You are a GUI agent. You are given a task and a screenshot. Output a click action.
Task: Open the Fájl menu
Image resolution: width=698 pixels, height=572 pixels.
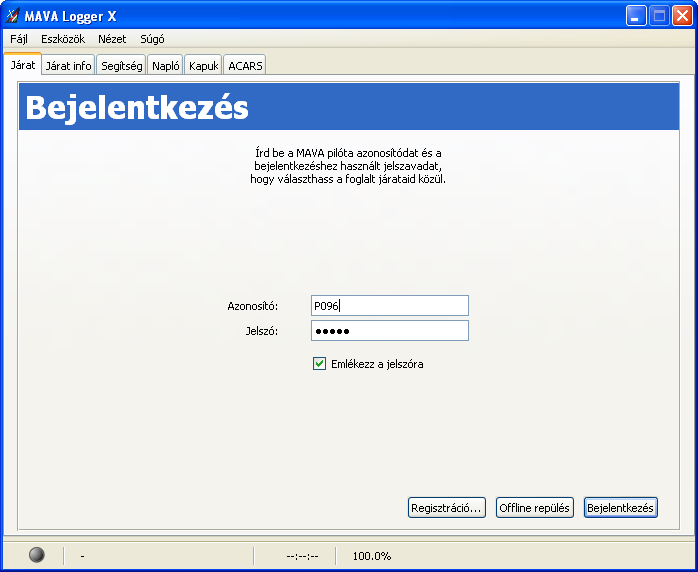(x=19, y=39)
